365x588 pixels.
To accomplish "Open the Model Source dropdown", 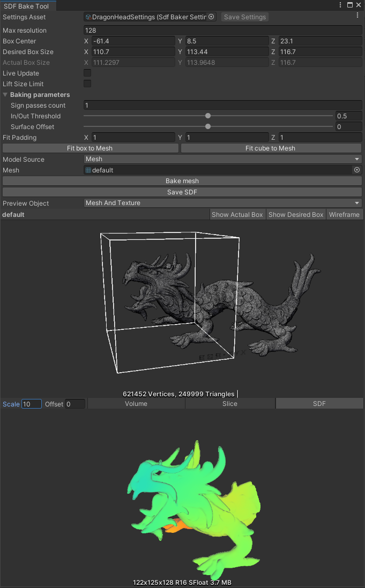I will pos(223,159).
